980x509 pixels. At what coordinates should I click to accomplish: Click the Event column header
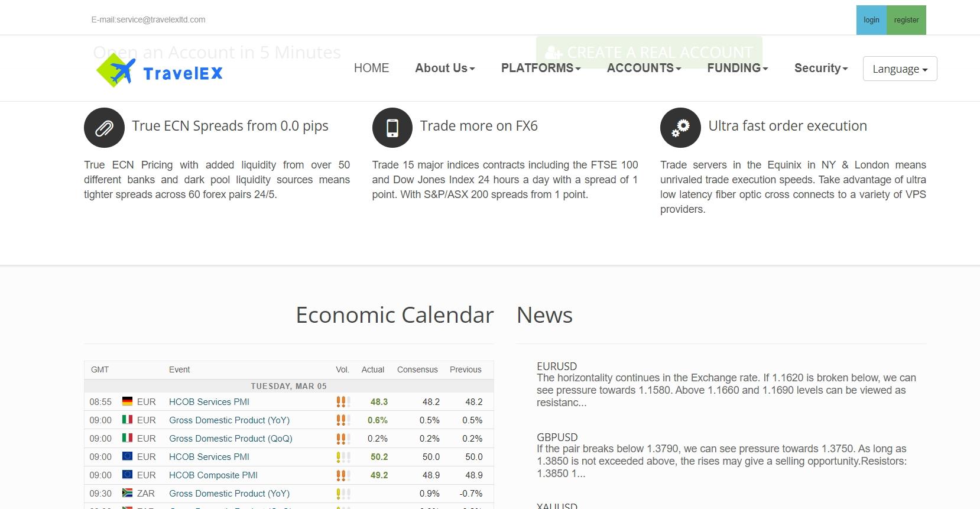(x=180, y=369)
